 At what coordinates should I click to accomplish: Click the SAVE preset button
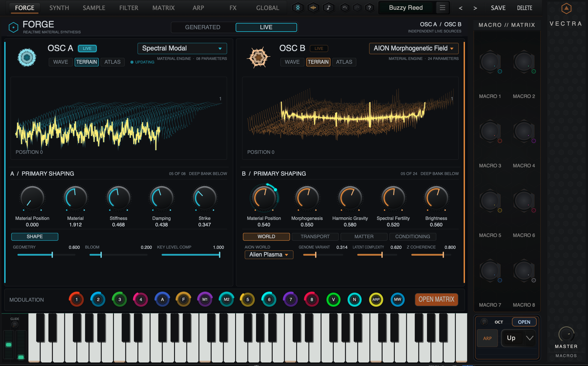coord(498,8)
